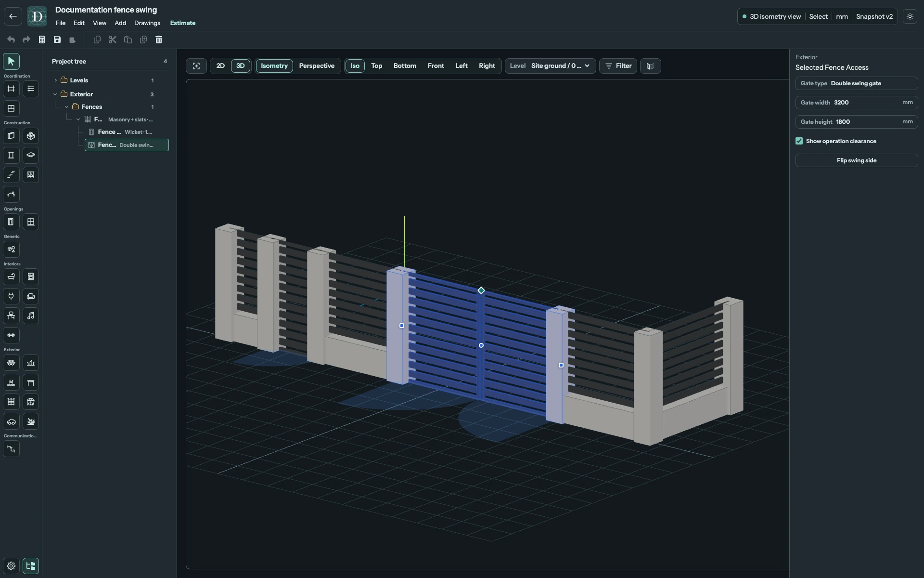The image size is (924, 578).
Task: Activate the grid axes coordination tool
Action: [x=11, y=89]
